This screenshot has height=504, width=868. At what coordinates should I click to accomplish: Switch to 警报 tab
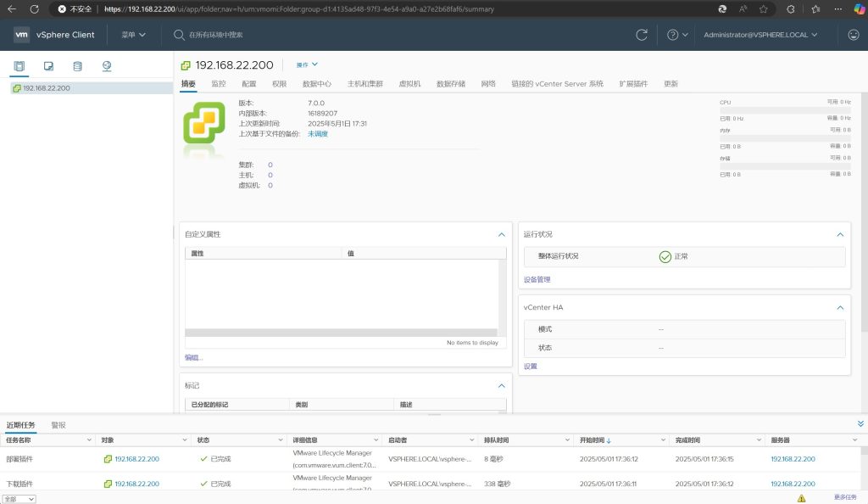pyautogui.click(x=58, y=425)
